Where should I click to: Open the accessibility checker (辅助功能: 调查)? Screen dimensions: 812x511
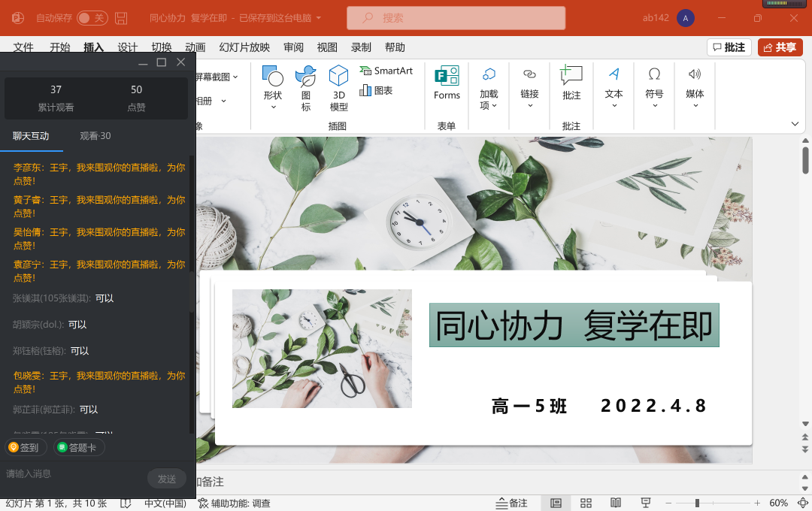coord(234,503)
